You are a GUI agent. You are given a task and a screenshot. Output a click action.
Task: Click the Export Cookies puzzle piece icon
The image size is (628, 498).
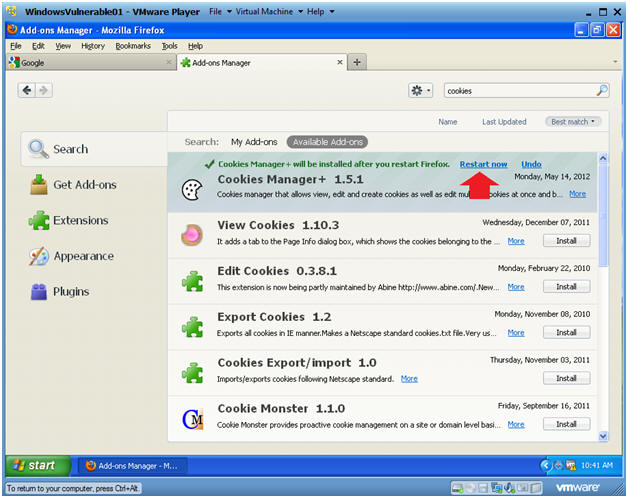pos(192,327)
